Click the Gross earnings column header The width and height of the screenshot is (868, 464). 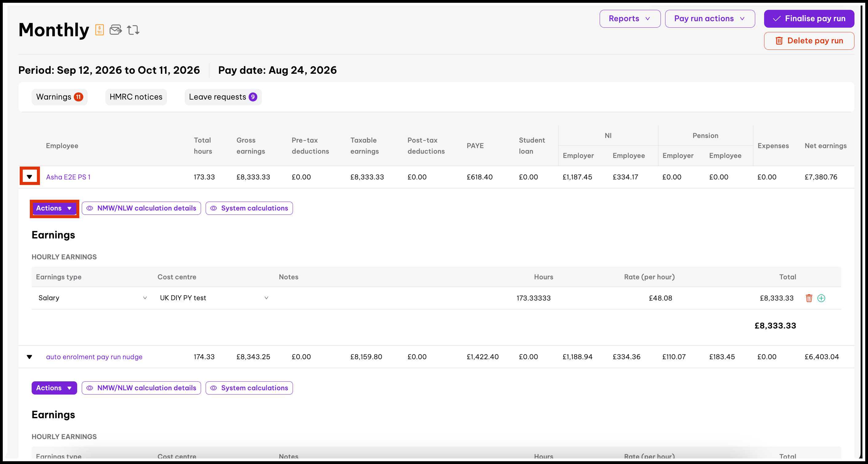click(251, 146)
